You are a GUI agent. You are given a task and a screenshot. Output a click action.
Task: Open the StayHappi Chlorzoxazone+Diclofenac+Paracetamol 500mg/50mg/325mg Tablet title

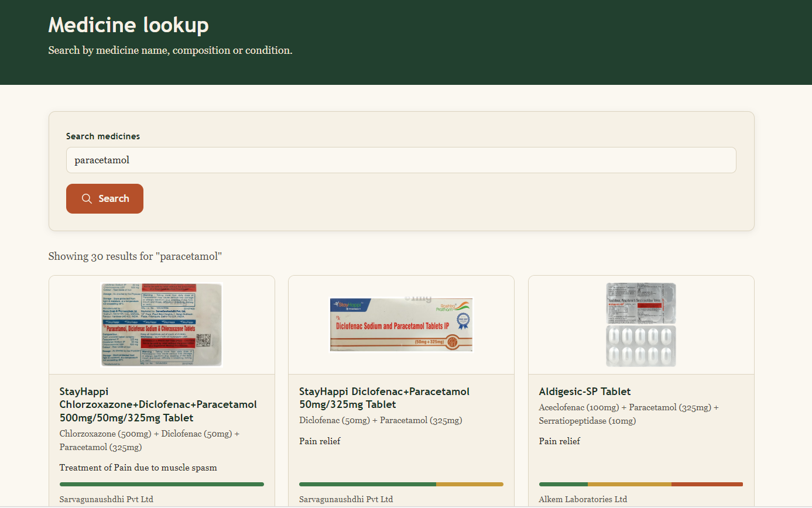[158, 404]
